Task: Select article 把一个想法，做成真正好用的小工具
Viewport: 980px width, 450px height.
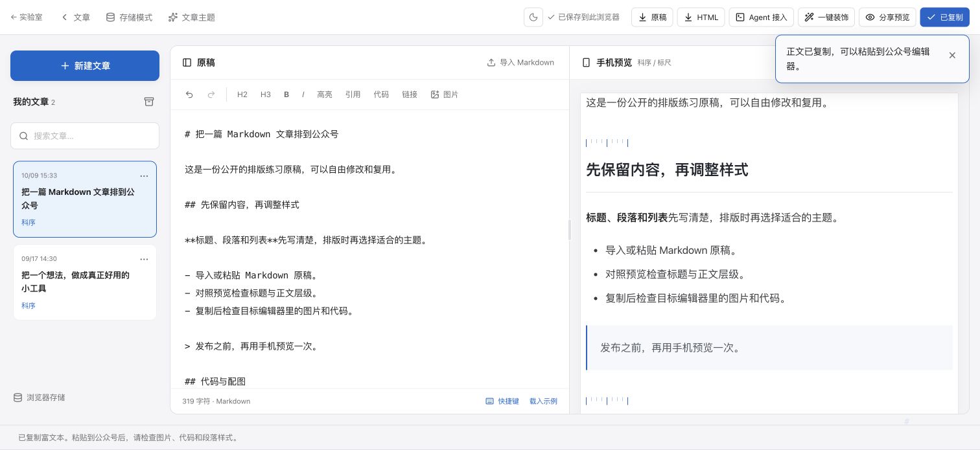Action: pyautogui.click(x=85, y=282)
